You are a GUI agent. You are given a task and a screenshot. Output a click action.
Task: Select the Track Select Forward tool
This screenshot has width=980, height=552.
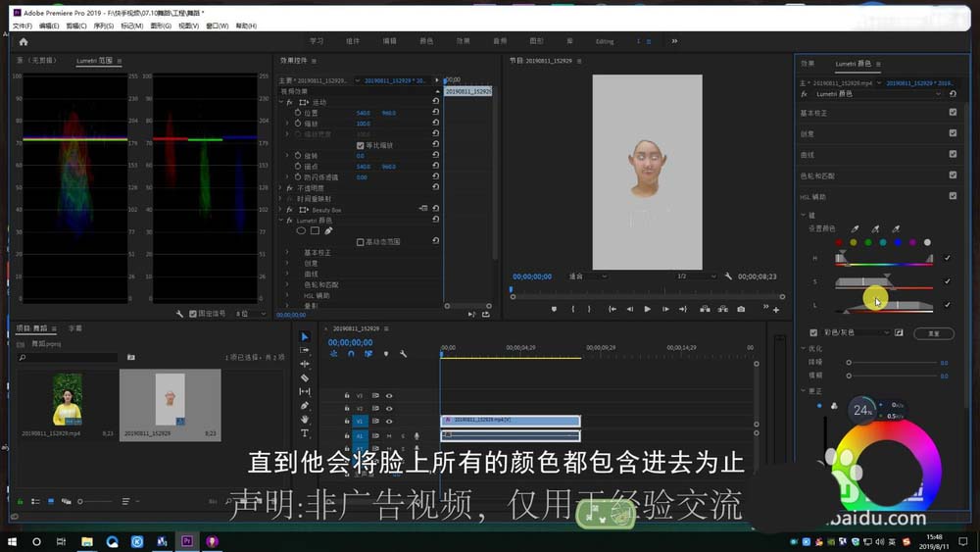click(x=305, y=350)
